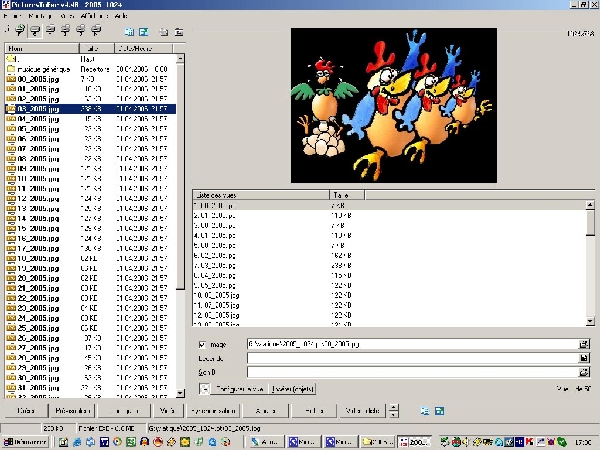600x450 pixels.
Task: Click stepper up arrow in bottom bar
Action: coord(393,407)
